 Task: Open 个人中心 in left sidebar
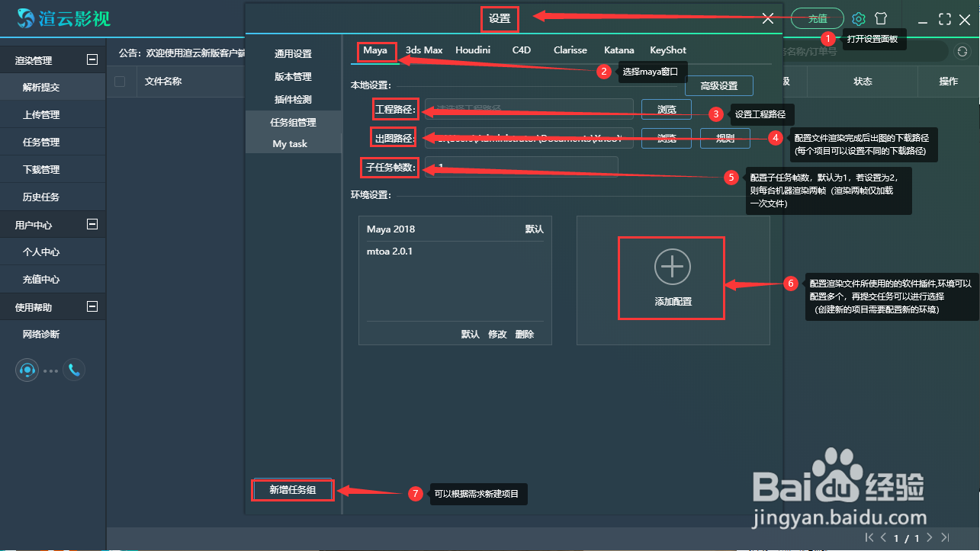pyautogui.click(x=53, y=252)
